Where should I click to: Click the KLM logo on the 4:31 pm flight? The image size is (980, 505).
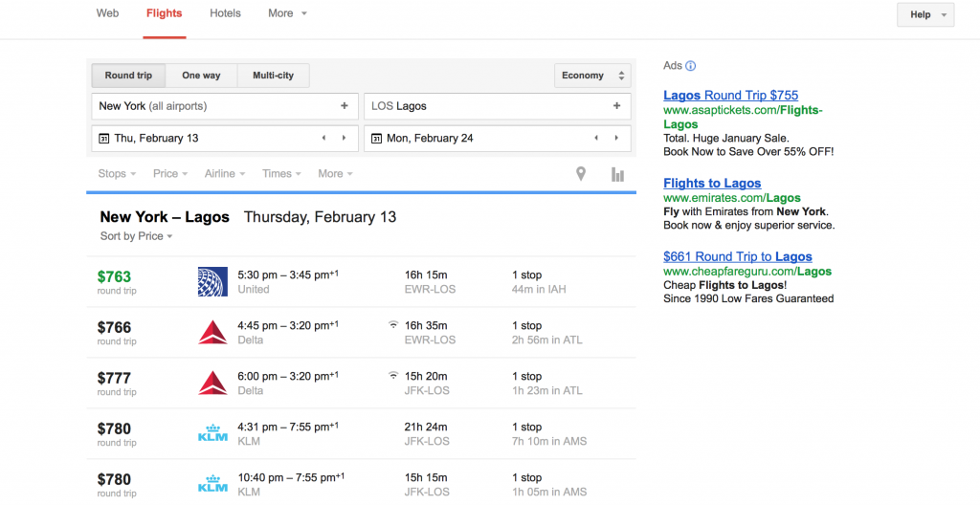212,433
